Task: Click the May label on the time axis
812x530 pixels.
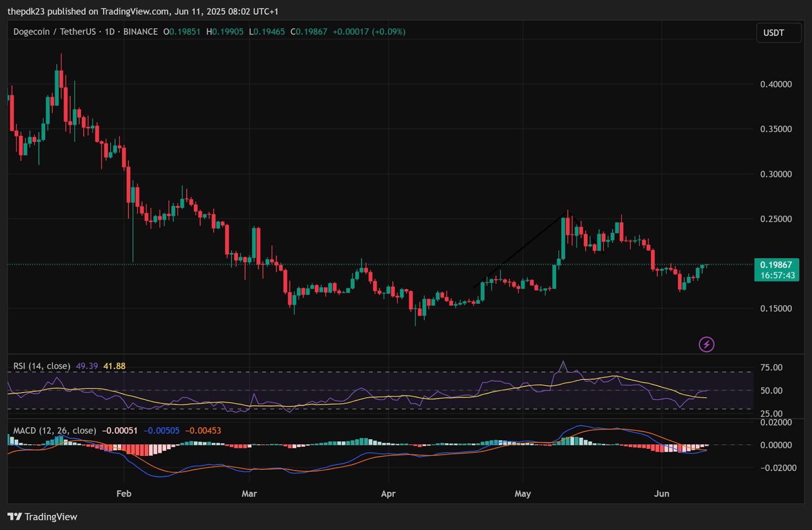Action: coord(523,493)
